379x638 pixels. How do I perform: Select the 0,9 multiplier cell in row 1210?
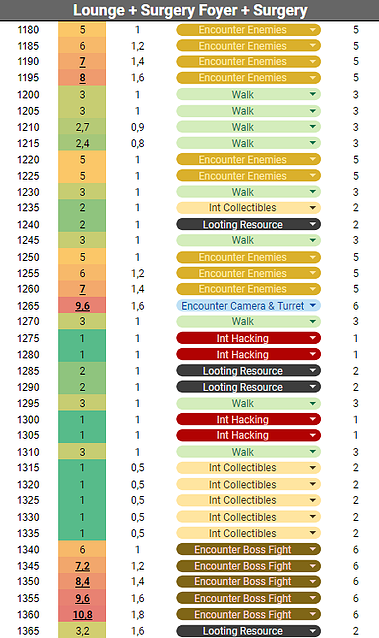(138, 127)
